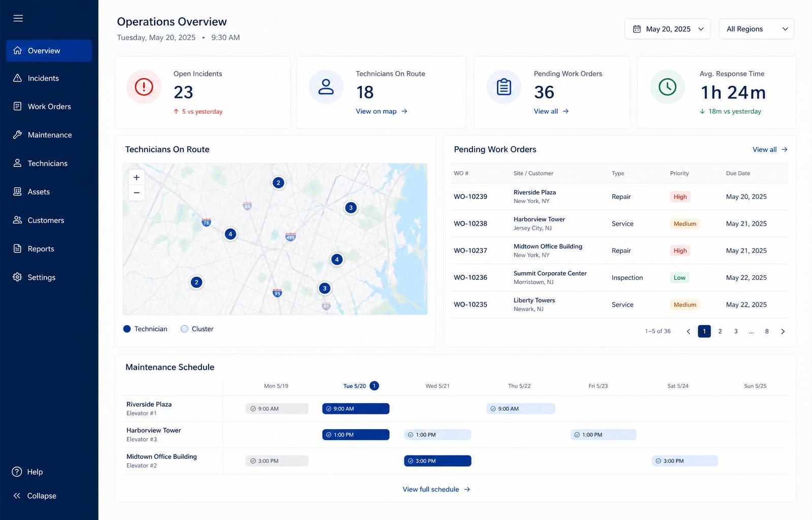Toggle the Cluster legend marker

click(185, 329)
